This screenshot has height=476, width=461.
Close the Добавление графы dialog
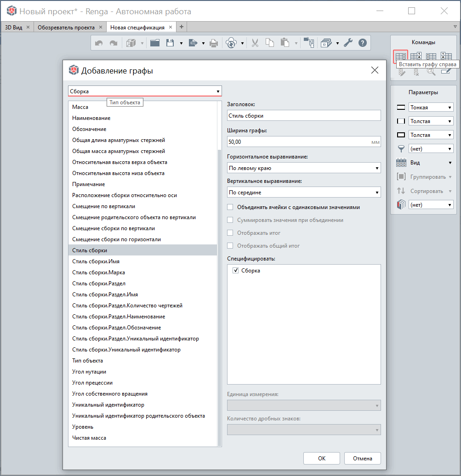[375, 70]
